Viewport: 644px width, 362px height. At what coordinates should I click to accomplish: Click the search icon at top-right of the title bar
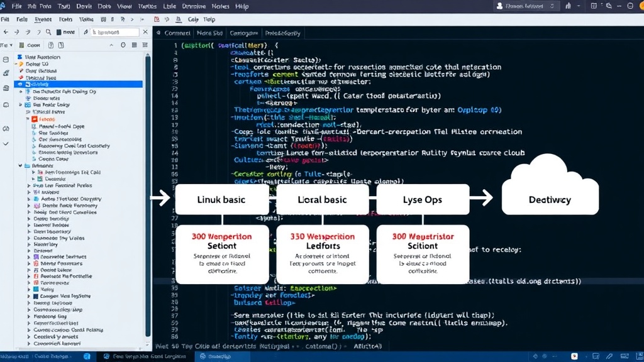point(609,6)
